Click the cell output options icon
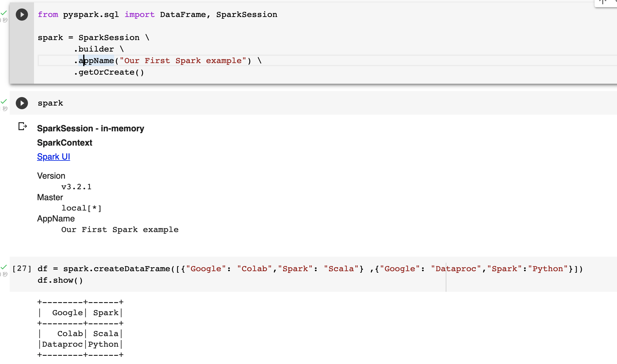This screenshot has height=364, width=617. coord(22,126)
